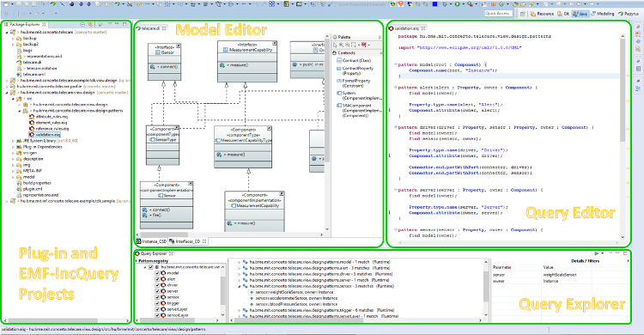Select attribute_rules.eiq file
This screenshot has width=644, height=335.
48,117
